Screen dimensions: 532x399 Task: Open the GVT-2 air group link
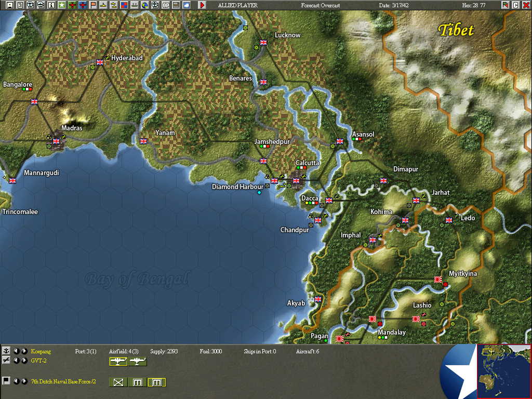(38, 361)
